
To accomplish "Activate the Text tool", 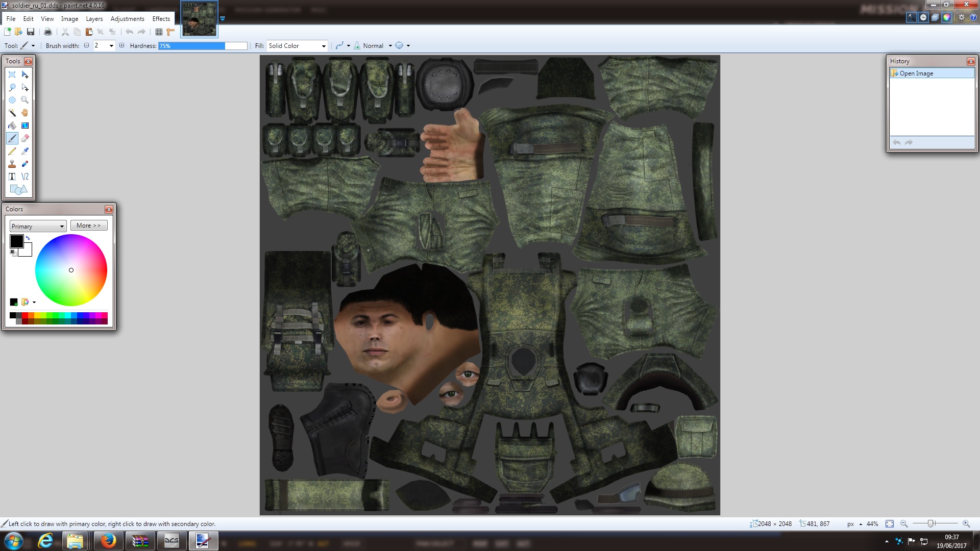I will (12, 177).
